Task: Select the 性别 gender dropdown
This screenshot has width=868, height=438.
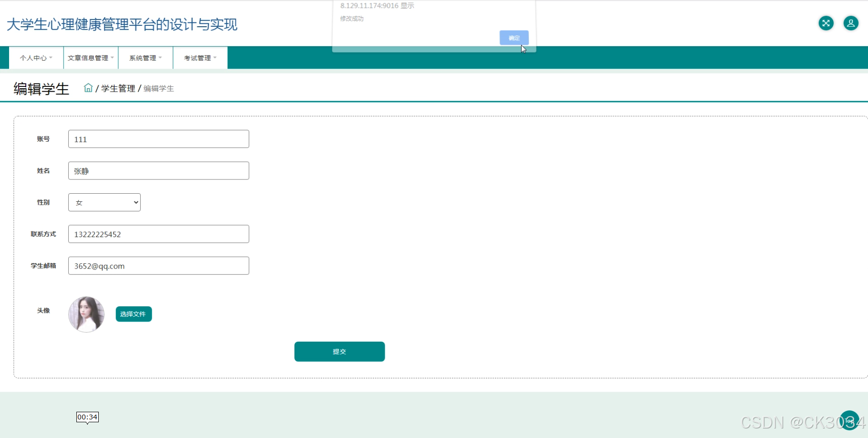Action: click(104, 202)
